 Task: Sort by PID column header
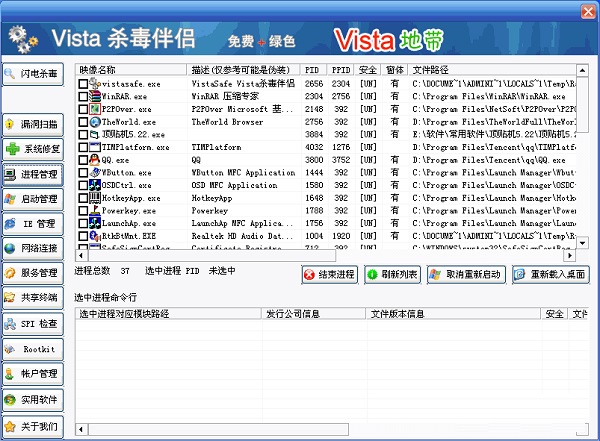(x=313, y=70)
